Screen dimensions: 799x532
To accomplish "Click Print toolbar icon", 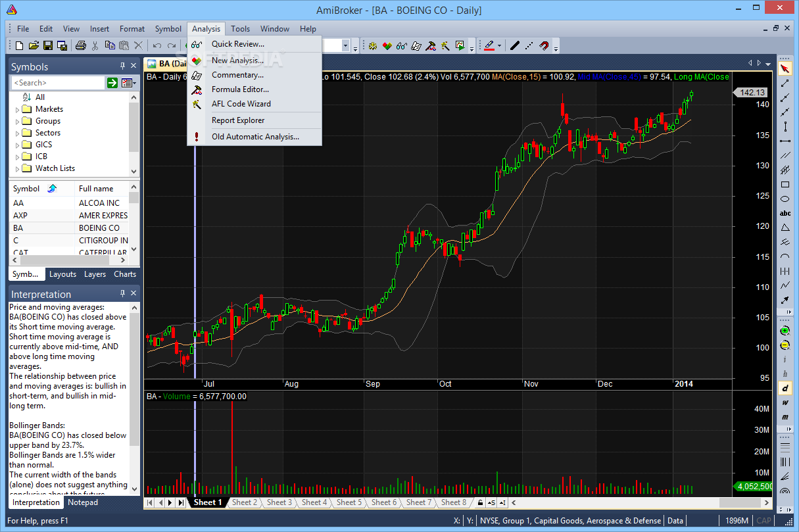I will click(x=80, y=45).
